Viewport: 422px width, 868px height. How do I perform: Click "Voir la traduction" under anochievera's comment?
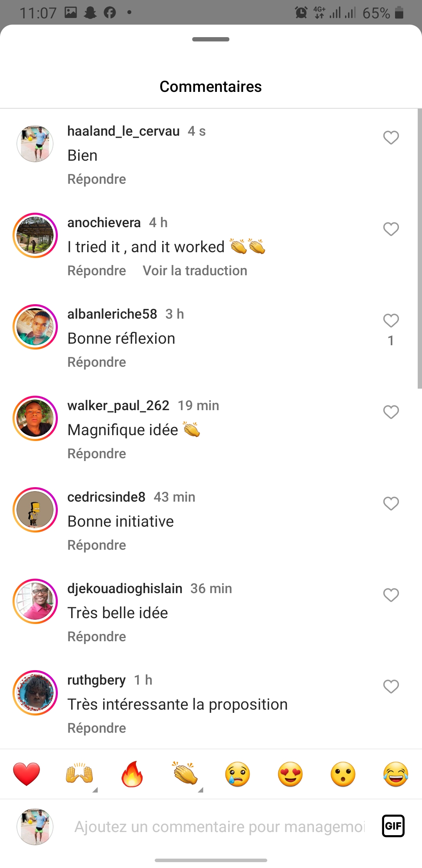pos(195,271)
